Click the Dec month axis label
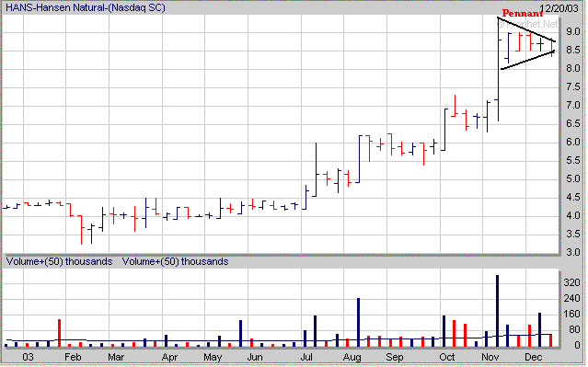Image resolution: width=588 pixels, height=367 pixels. 533,357
